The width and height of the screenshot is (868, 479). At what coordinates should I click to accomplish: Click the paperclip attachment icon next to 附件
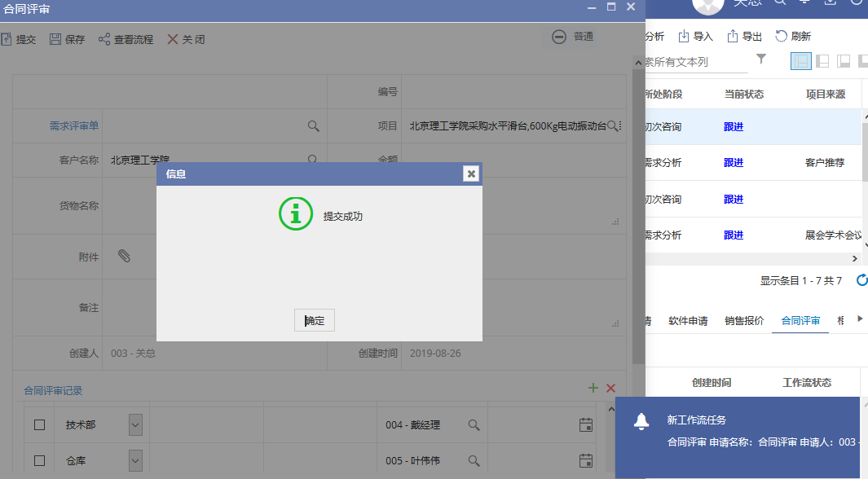click(x=125, y=256)
